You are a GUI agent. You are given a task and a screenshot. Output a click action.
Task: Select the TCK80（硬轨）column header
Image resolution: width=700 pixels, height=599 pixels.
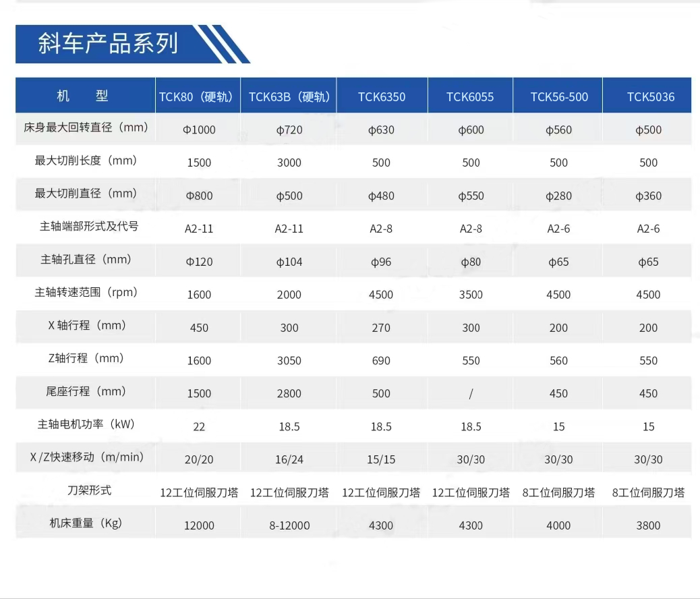(x=198, y=95)
